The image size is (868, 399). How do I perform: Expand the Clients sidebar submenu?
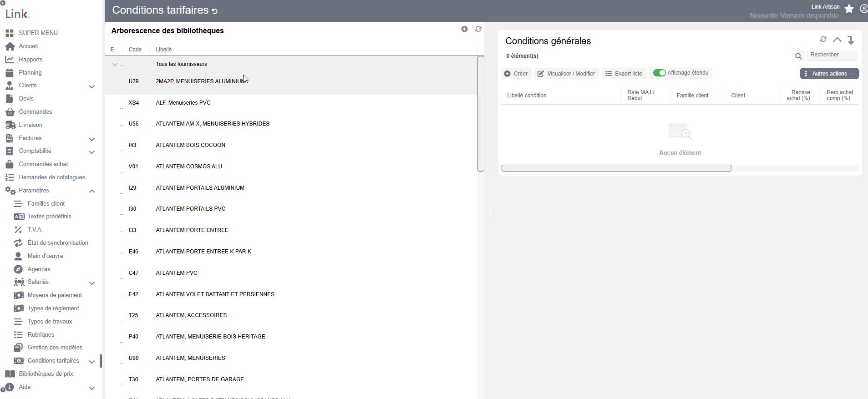tap(91, 86)
